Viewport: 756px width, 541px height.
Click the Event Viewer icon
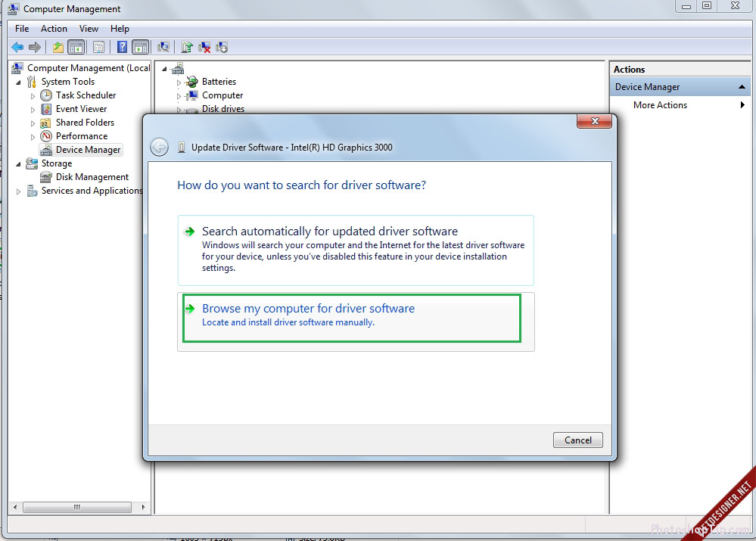[46, 109]
